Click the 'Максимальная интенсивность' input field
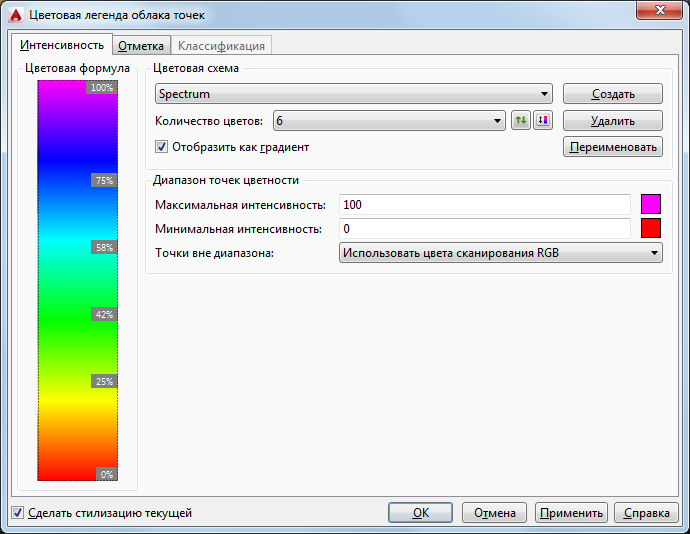Image resolution: width=690 pixels, height=534 pixels. tap(485, 205)
